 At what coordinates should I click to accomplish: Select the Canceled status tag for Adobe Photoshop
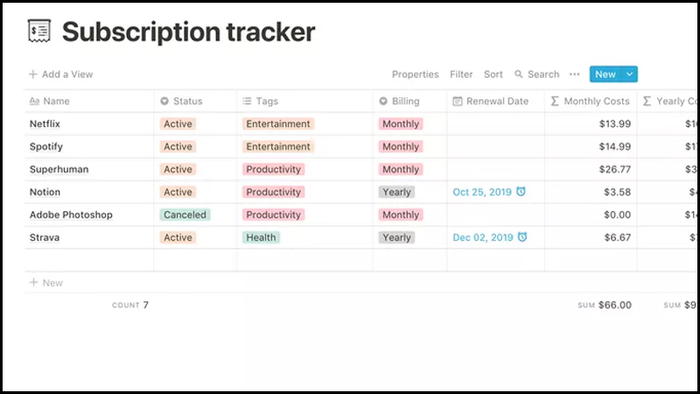pyautogui.click(x=185, y=215)
